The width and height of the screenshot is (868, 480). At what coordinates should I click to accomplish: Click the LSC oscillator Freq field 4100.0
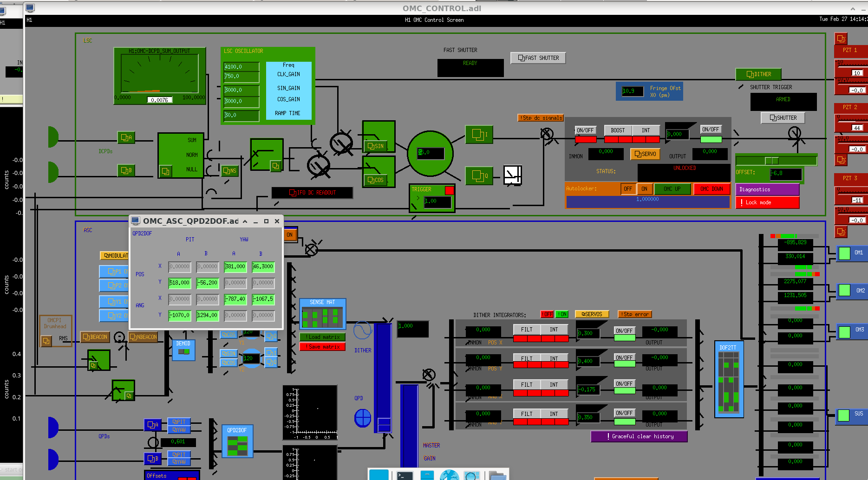241,67
